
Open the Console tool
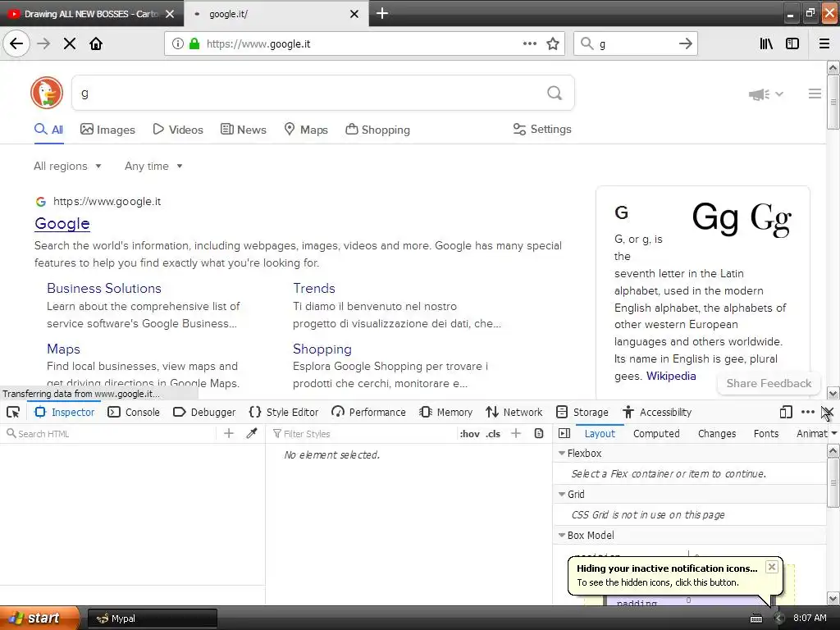coord(134,412)
